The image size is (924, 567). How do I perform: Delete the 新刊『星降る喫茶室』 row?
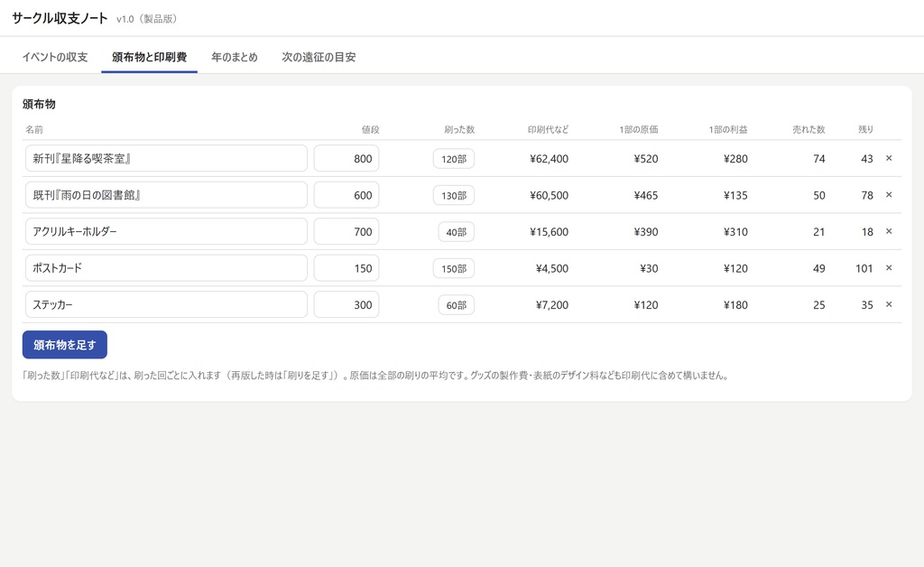[889, 159]
